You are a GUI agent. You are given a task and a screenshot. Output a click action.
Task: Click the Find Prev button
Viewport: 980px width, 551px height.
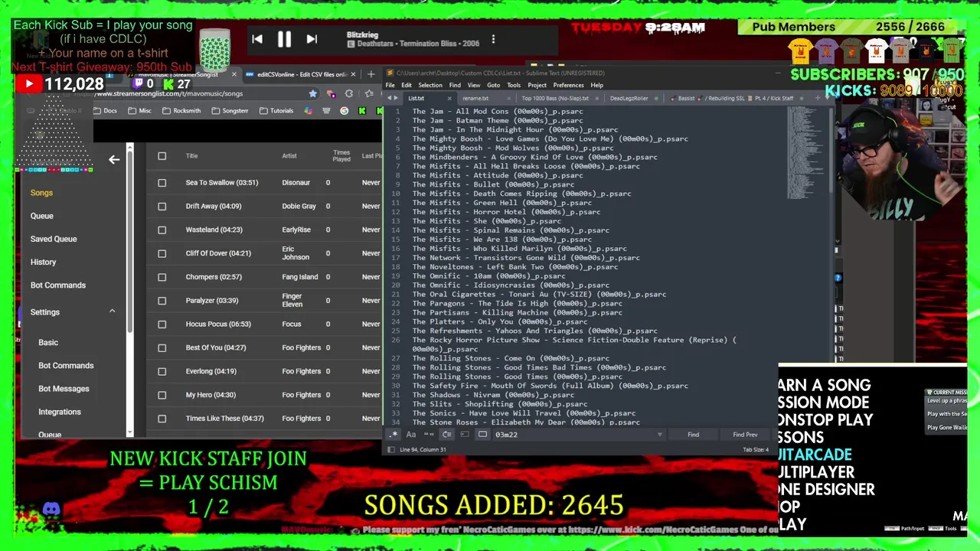(x=745, y=435)
